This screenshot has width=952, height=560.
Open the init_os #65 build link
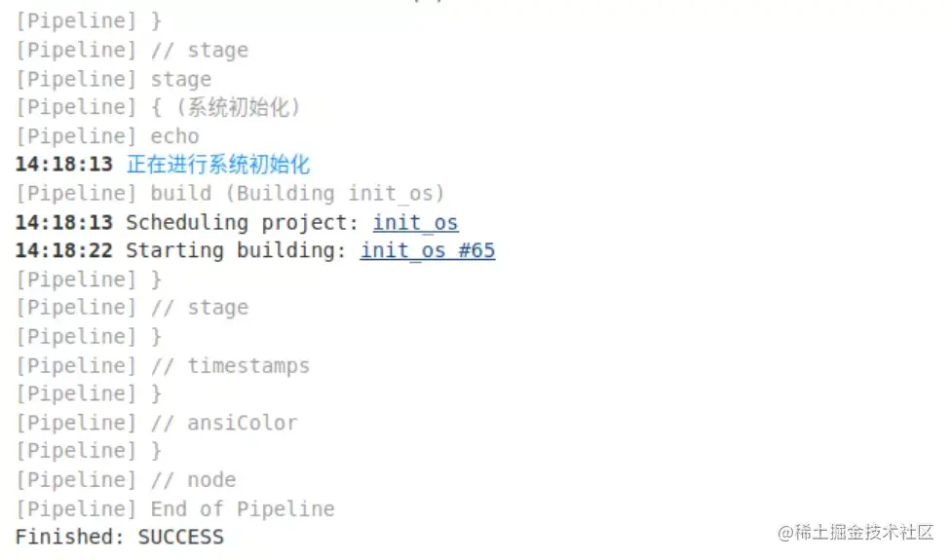(x=428, y=250)
